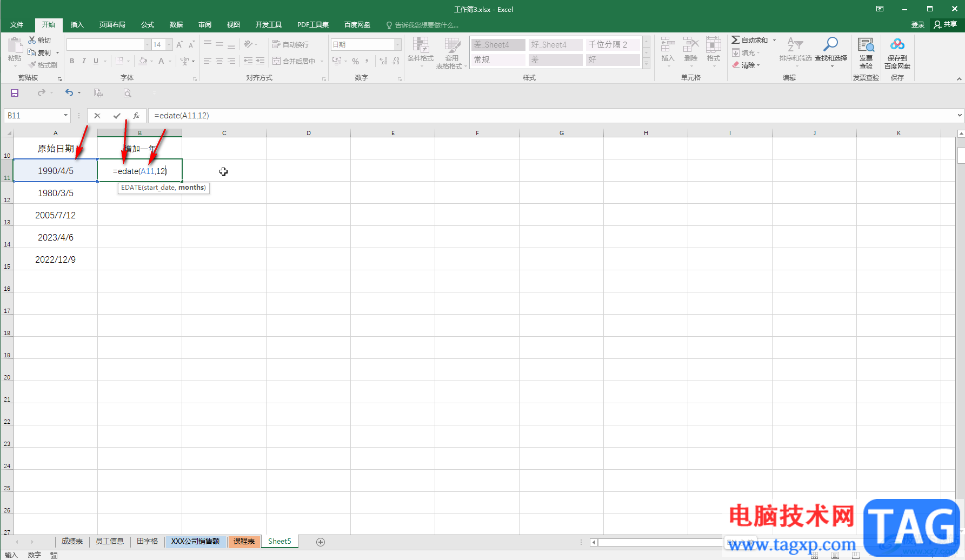Apply the 千位分隔 2 cell style
Screen dimensions: 965x560
click(613, 45)
